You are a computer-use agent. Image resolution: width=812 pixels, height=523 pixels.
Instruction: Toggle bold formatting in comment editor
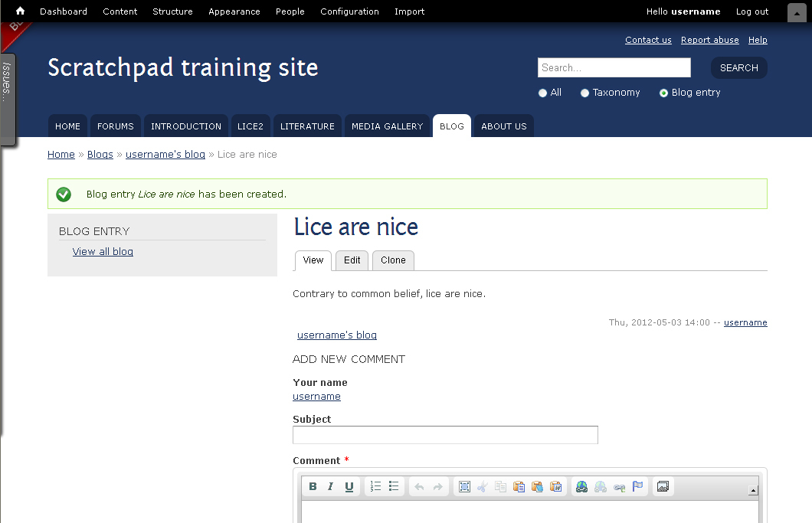pos(313,486)
